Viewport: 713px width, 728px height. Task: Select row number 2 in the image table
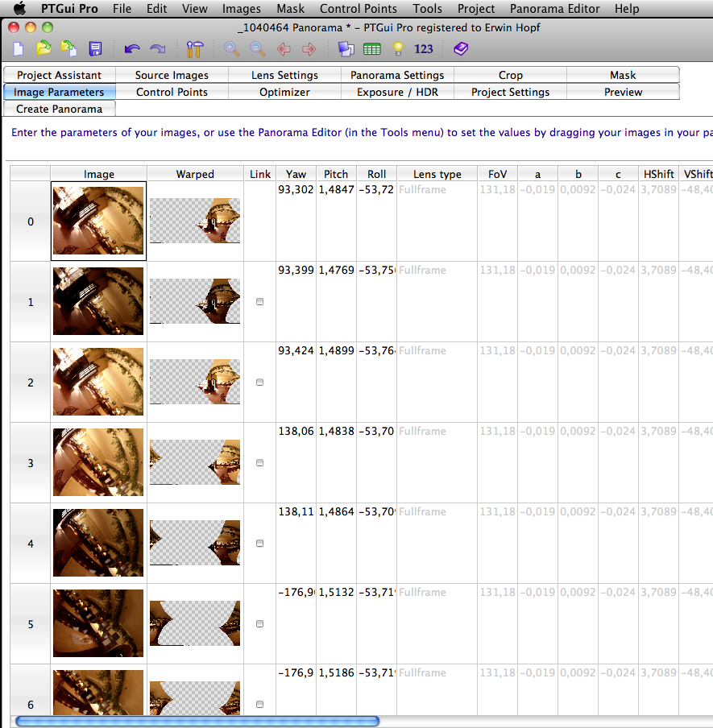click(x=30, y=382)
